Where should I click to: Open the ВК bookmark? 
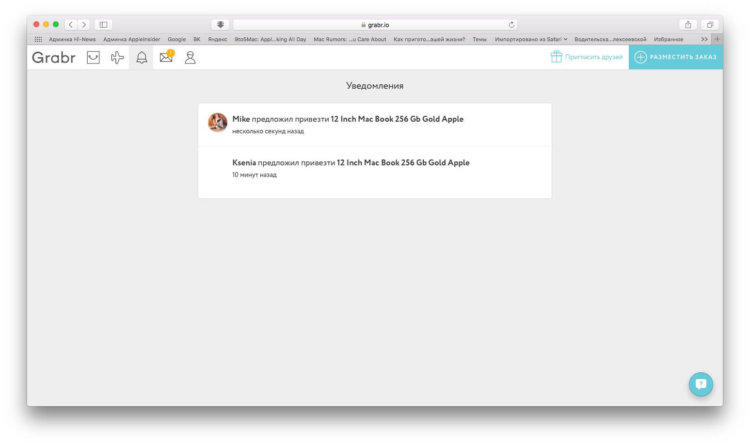[x=197, y=39]
